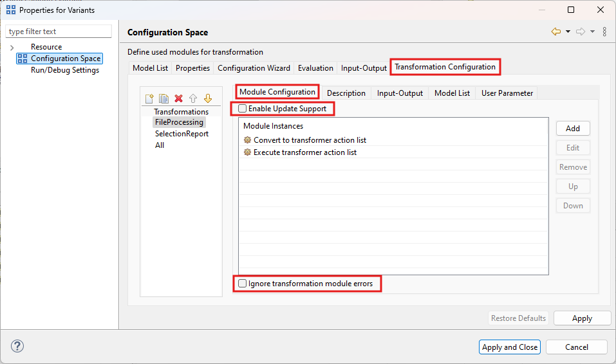Switch to the Evaluation tab
This screenshot has width=616, height=364.
315,68
